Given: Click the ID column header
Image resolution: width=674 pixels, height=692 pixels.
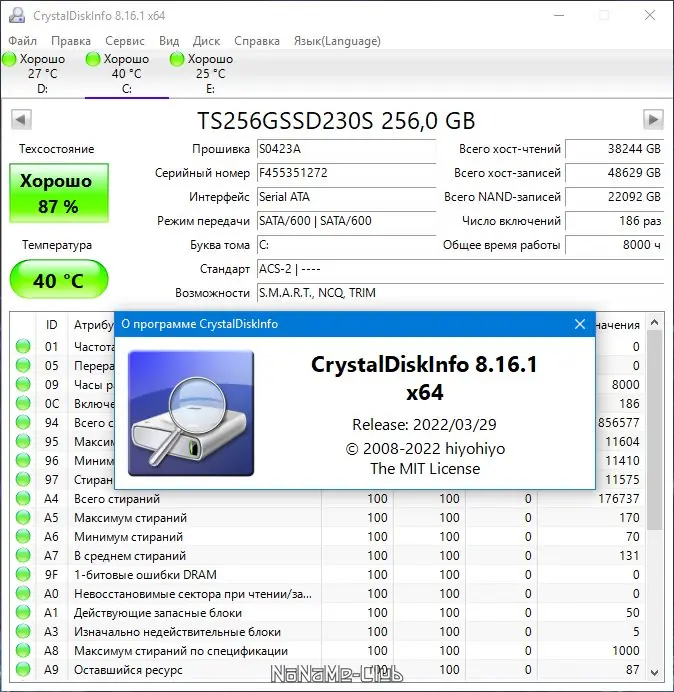Looking at the screenshot, I should 52,325.
